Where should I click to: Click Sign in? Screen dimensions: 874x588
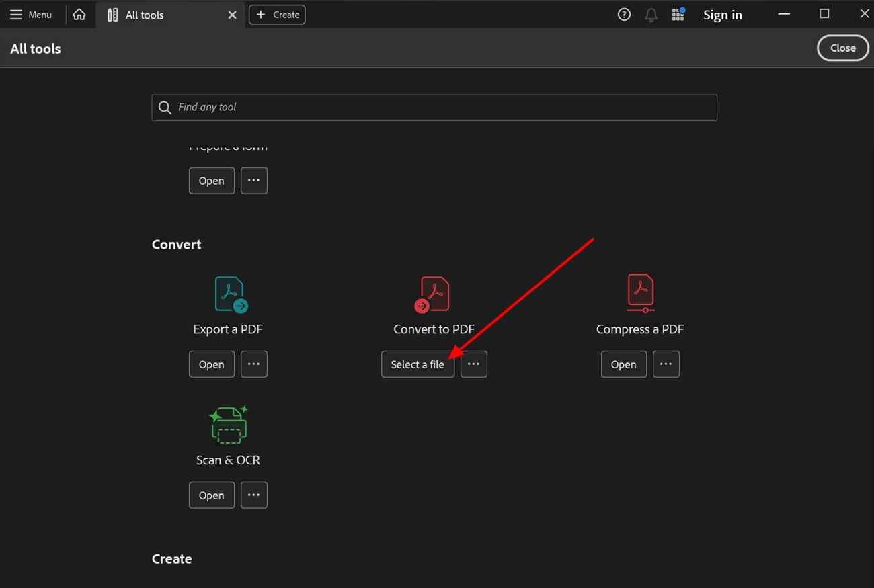pos(723,15)
